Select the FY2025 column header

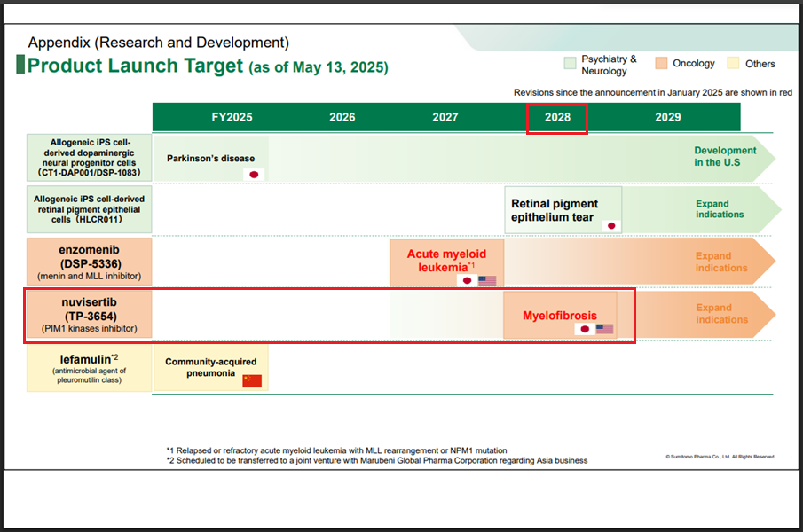[232, 117]
